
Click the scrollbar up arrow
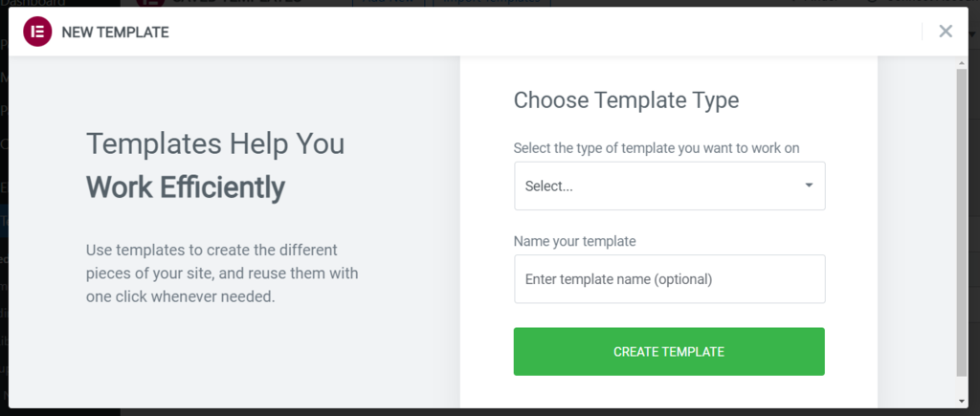pyautogui.click(x=962, y=61)
